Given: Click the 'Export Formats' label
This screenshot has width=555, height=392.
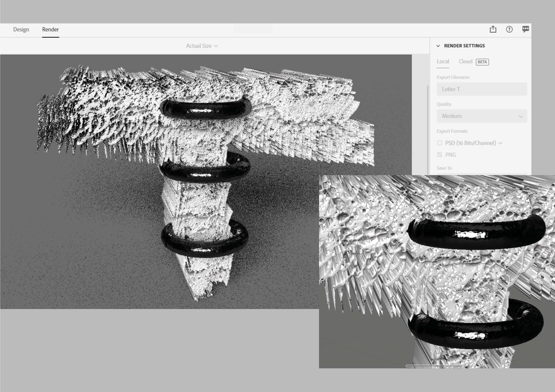Looking at the screenshot, I should pos(452,131).
